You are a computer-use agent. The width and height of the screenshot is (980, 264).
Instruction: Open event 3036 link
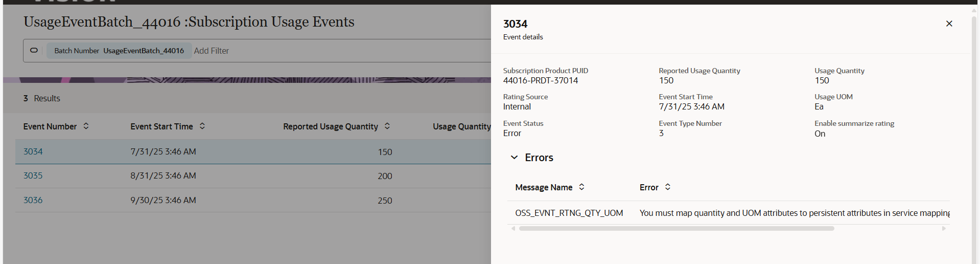(x=33, y=200)
